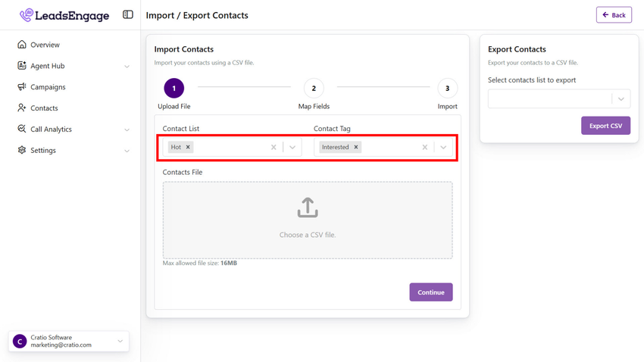This screenshot has width=644, height=362.
Task: Remove the Interested tag chip
Action: pyautogui.click(x=356, y=147)
